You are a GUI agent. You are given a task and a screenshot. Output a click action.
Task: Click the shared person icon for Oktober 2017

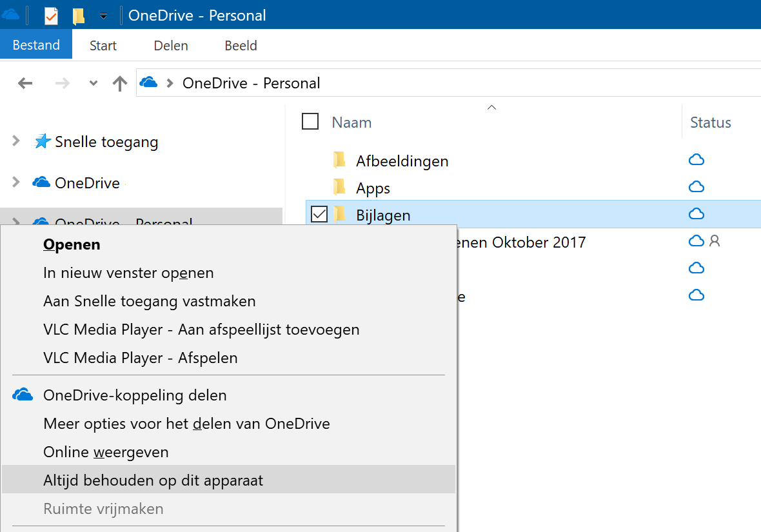pos(715,241)
